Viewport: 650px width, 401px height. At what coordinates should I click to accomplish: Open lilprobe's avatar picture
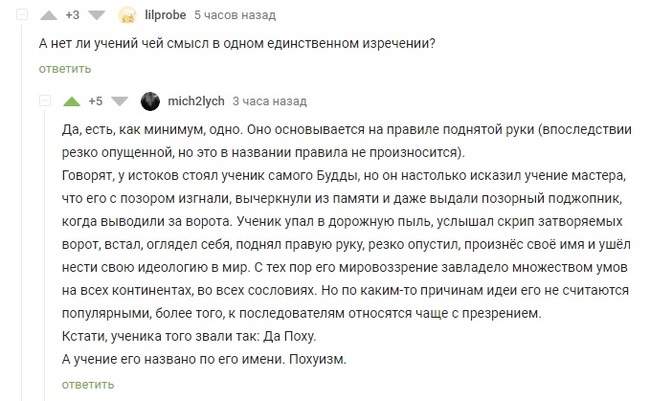coord(127,16)
